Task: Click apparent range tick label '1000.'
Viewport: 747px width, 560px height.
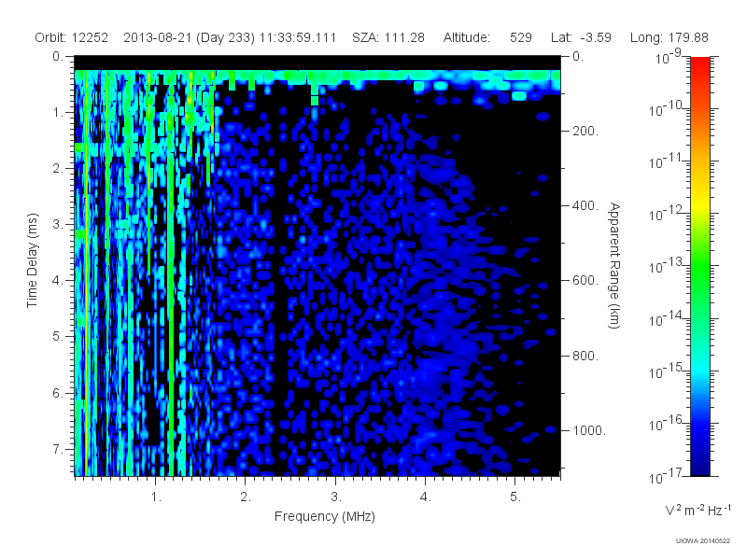Action: click(589, 430)
